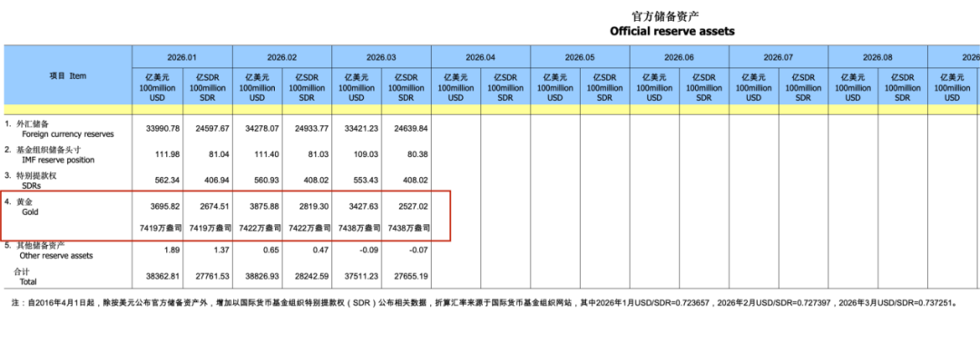Viewport: 980px width, 344px height.
Task: Click the 100million USD subheader under 2026.04
Action: coord(456,87)
